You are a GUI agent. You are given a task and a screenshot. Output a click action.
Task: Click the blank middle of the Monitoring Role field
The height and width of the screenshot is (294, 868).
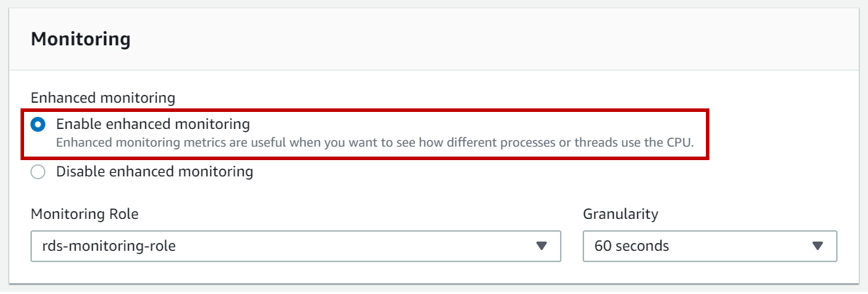(x=354, y=247)
